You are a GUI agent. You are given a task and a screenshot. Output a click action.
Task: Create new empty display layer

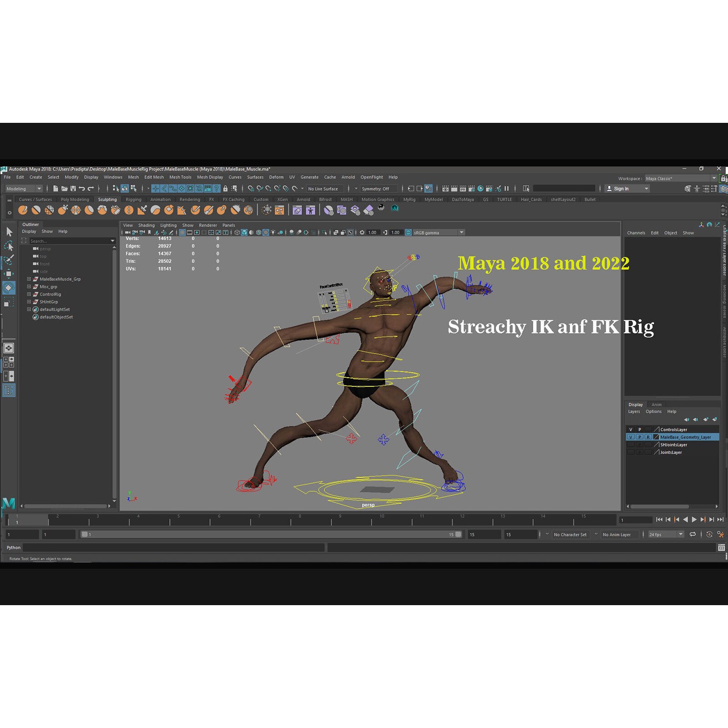706,420
